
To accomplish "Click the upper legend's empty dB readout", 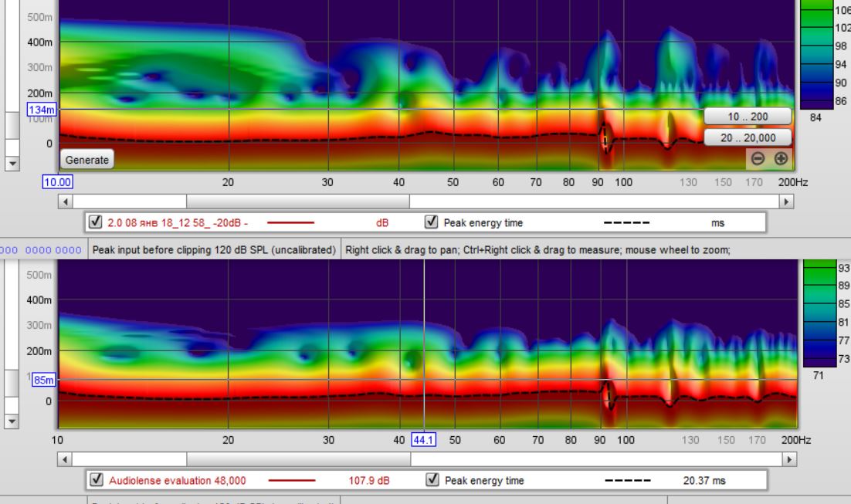I will [382, 222].
